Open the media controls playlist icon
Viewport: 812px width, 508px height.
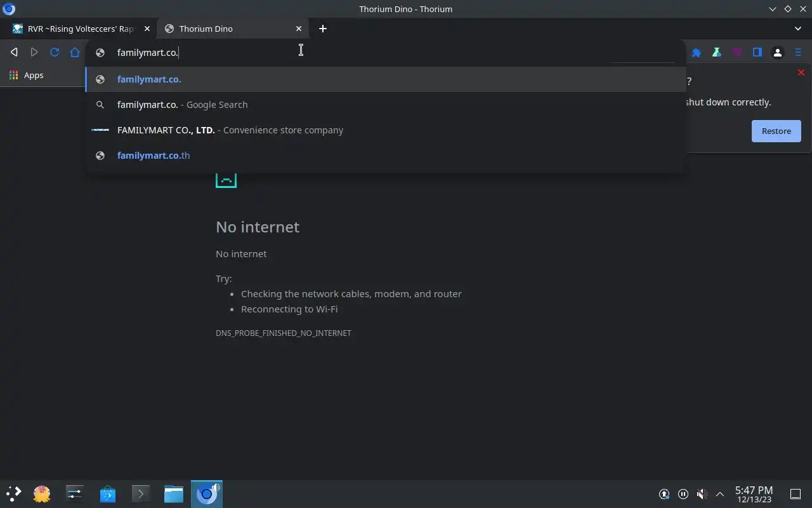[737, 53]
